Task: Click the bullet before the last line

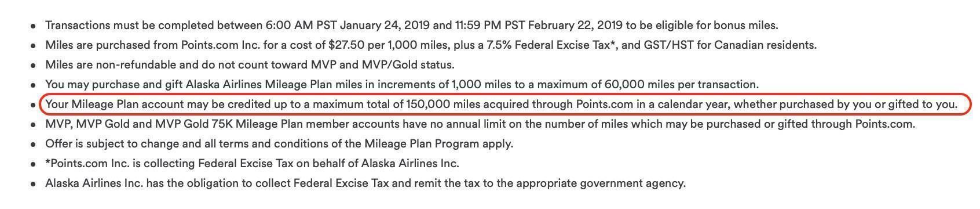Action: (34, 184)
